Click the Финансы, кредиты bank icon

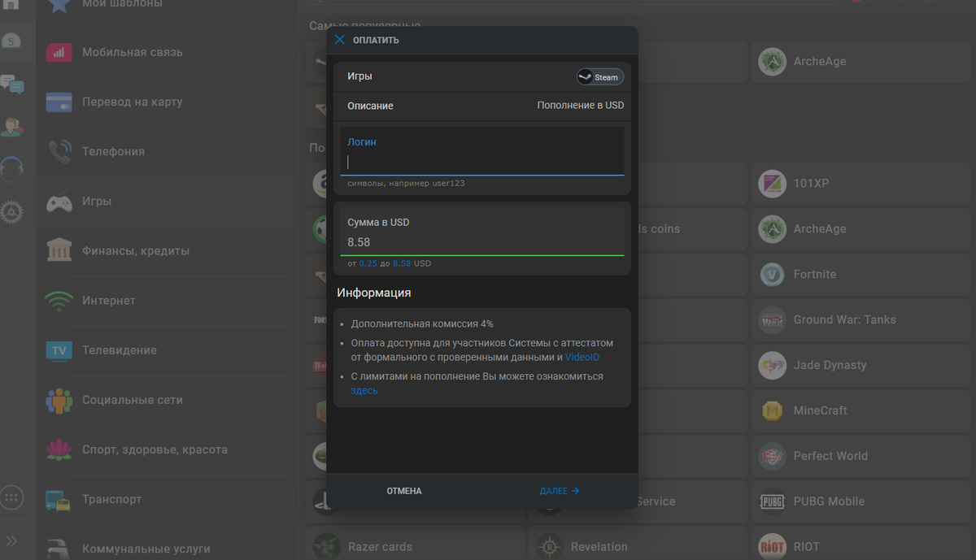[59, 251]
